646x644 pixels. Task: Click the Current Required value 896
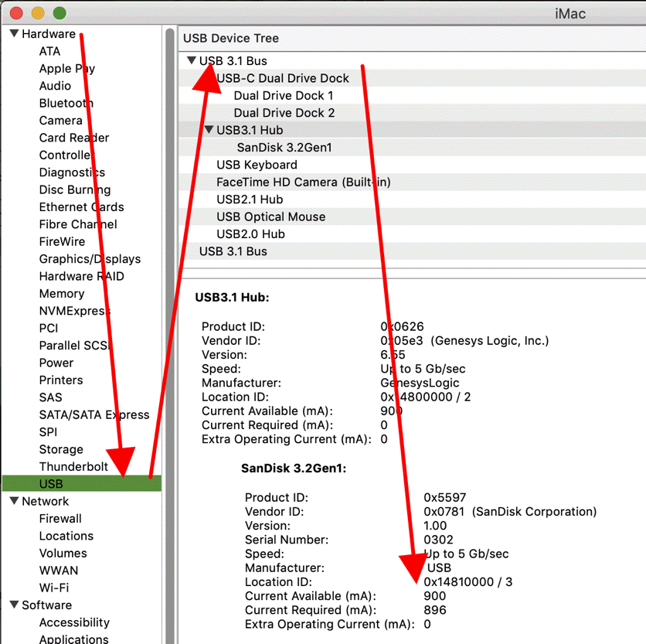pos(435,610)
